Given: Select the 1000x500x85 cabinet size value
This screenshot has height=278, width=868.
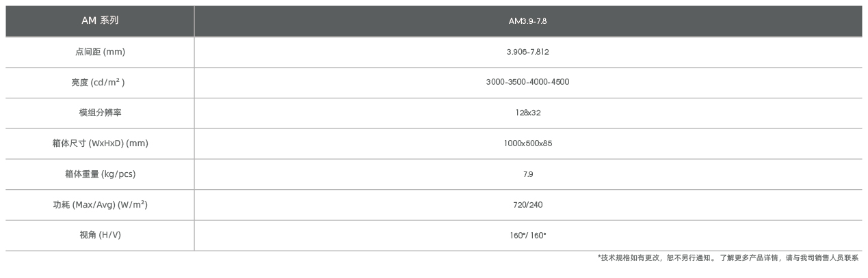Looking at the screenshot, I should [x=527, y=143].
